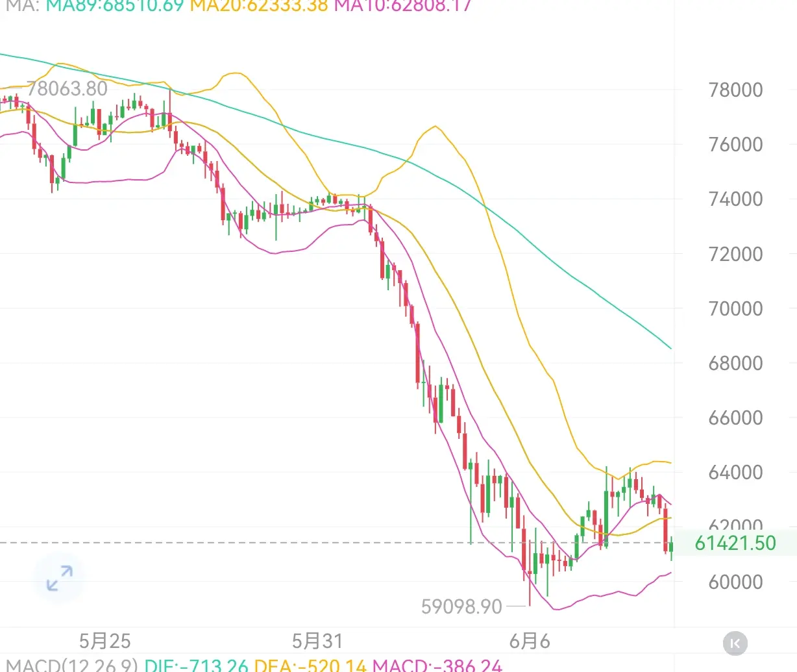
Task: Click the high price marker 78063.80
Action: click(67, 88)
